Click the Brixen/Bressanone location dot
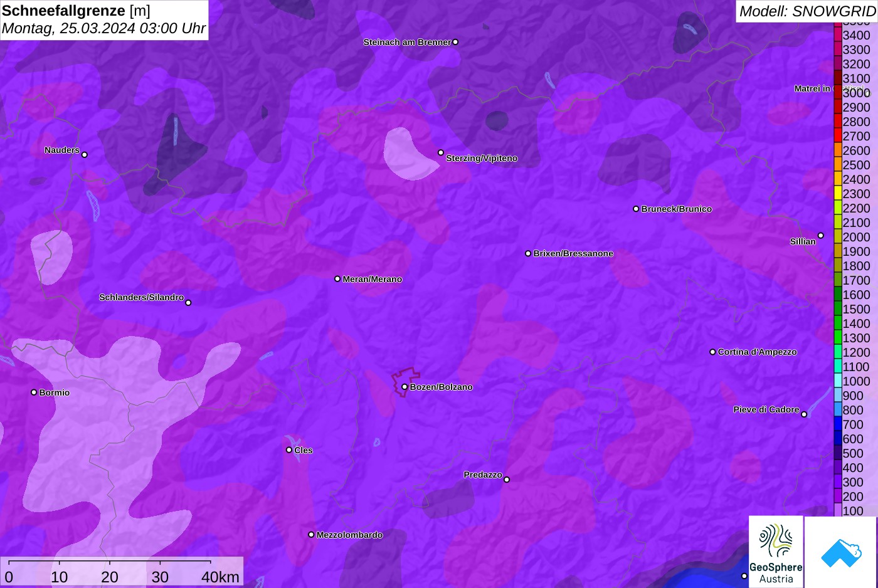The height and width of the screenshot is (588, 878). [528, 253]
